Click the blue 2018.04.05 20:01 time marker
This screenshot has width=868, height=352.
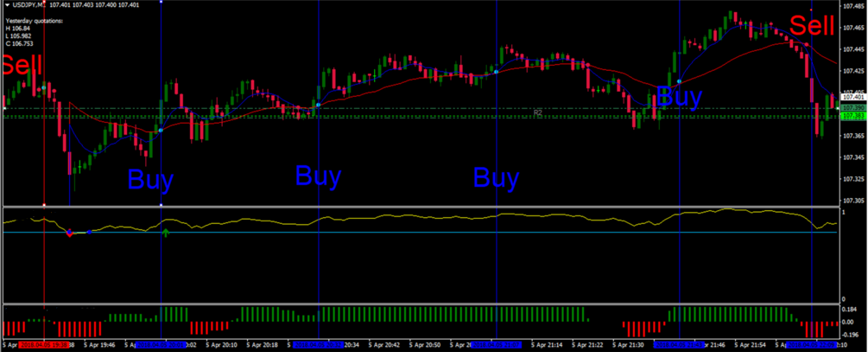[x=162, y=344]
